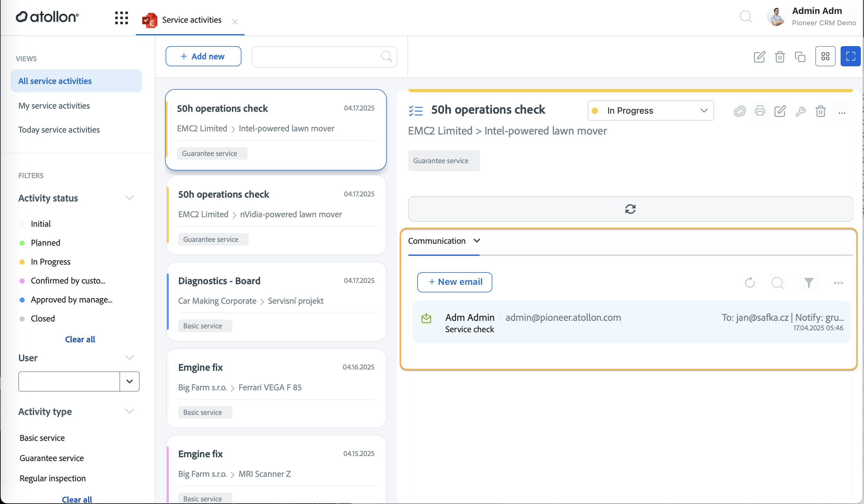
Task: Click the attachment paperclip icon in detail header
Action: coord(739,111)
